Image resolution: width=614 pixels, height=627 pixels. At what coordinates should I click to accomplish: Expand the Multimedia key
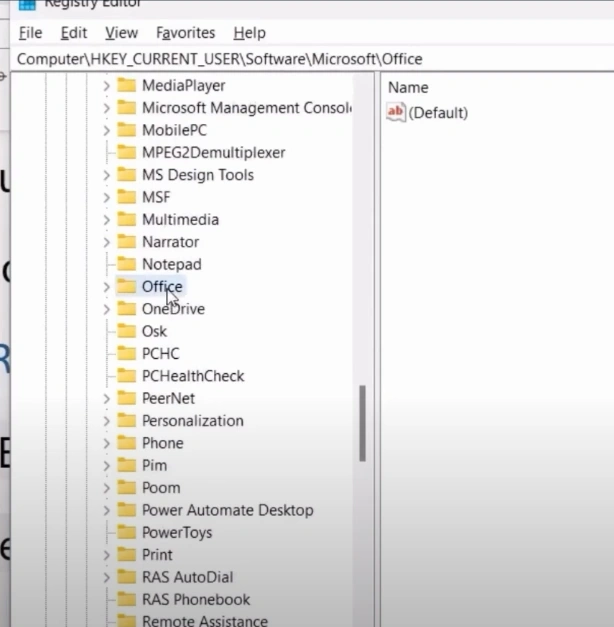pyautogui.click(x=106, y=220)
